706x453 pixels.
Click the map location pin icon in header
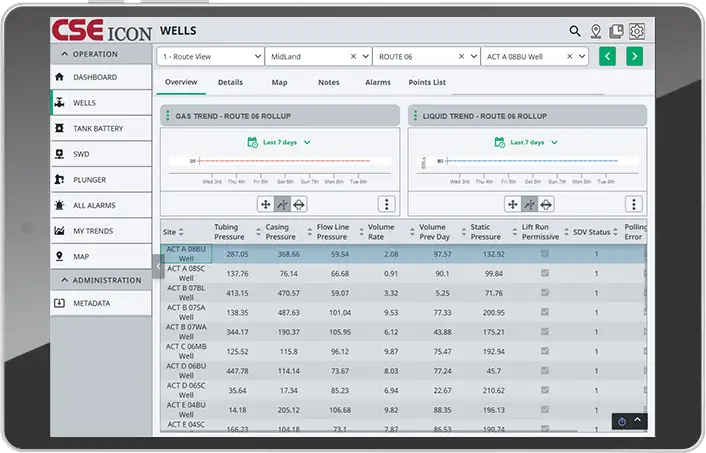[596, 31]
